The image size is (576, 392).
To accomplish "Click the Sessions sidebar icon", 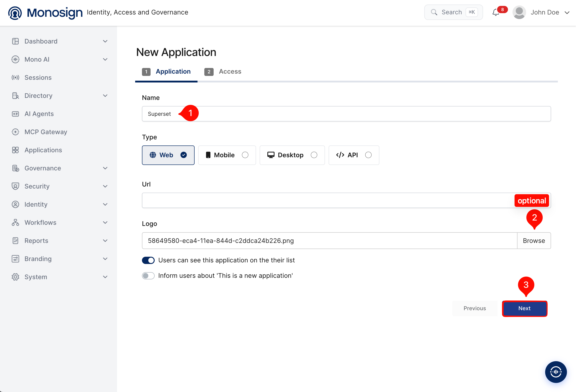I will pyautogui.click(x=15, y=77).
